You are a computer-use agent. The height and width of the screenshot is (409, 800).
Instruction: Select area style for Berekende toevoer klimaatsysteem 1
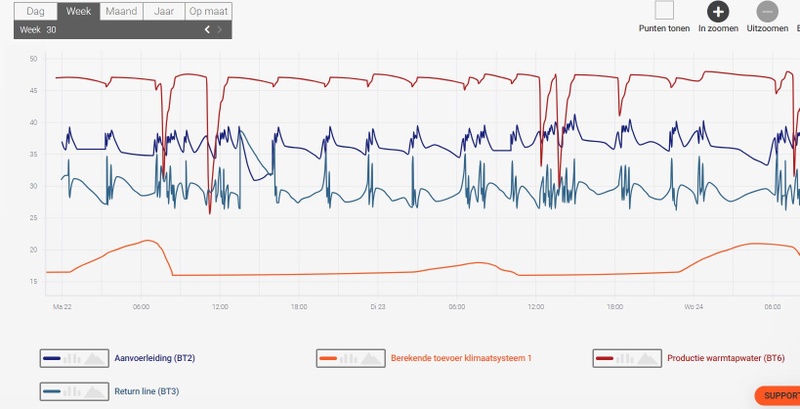371,359
